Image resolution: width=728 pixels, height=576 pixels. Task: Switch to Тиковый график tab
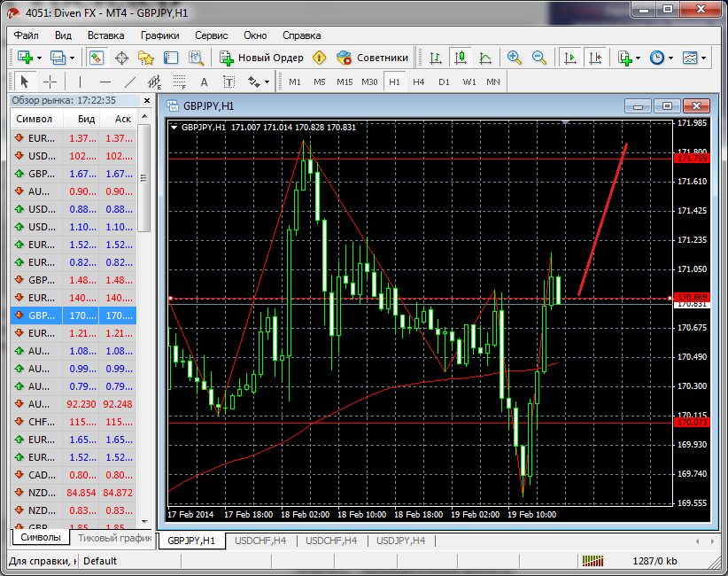tap(114, 538)
